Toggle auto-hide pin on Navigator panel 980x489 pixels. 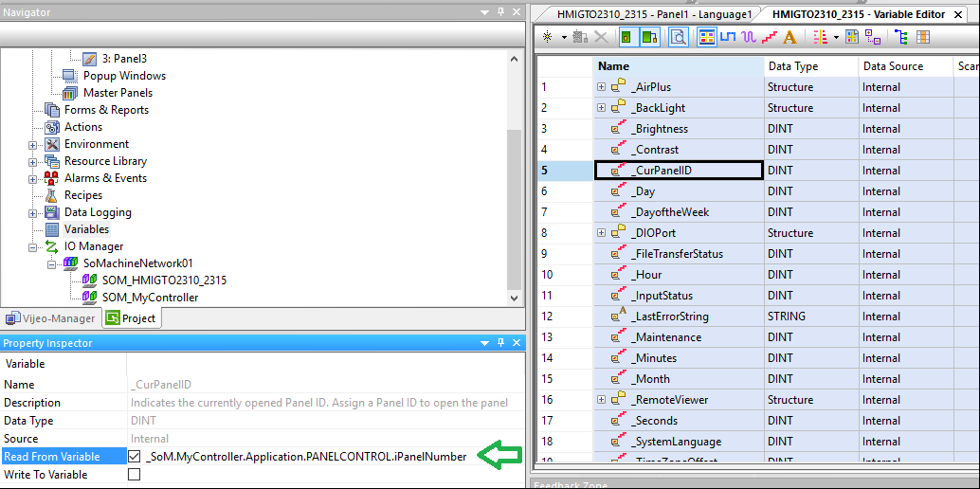(500, 12)
